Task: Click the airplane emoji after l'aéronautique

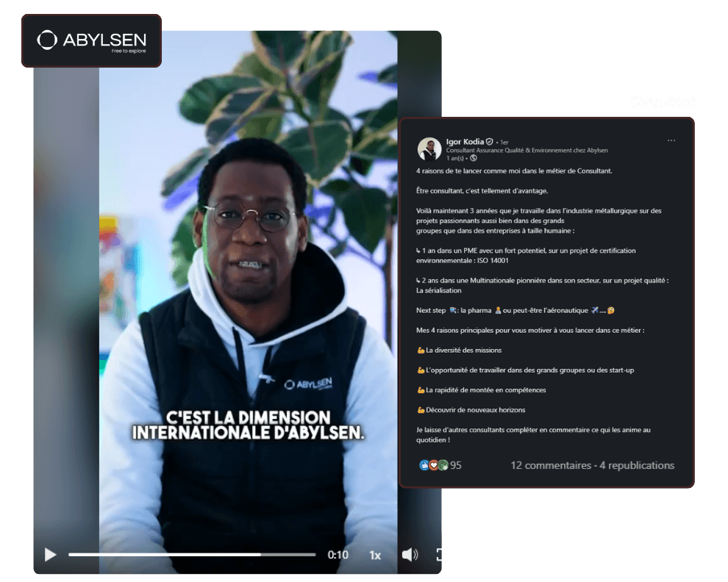Action: [x=594, y=310]
